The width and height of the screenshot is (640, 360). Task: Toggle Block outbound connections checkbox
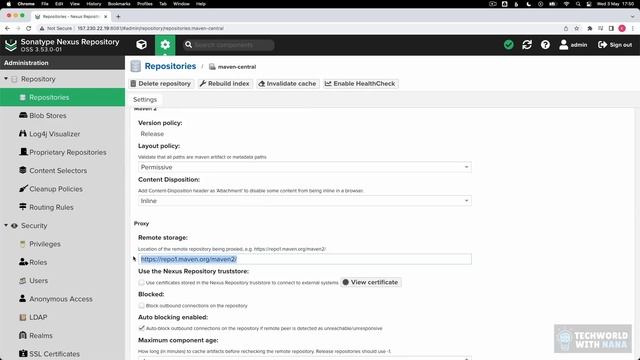142,305
